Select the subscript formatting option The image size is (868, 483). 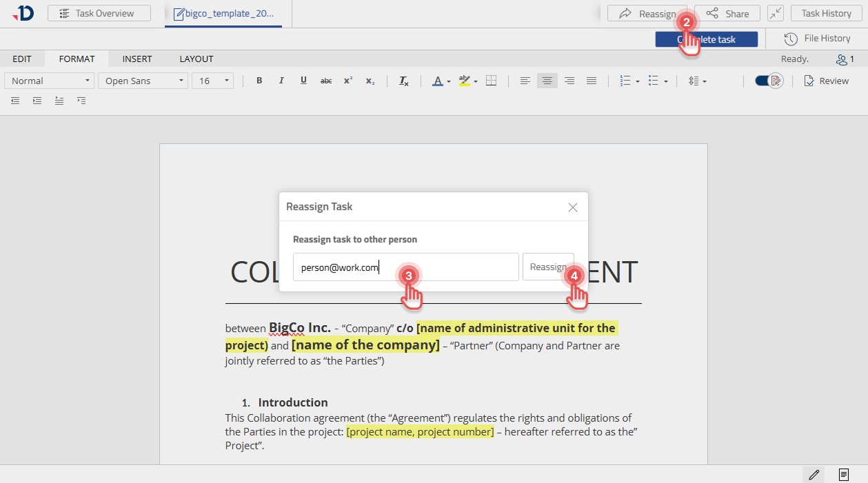coord(370,81)
